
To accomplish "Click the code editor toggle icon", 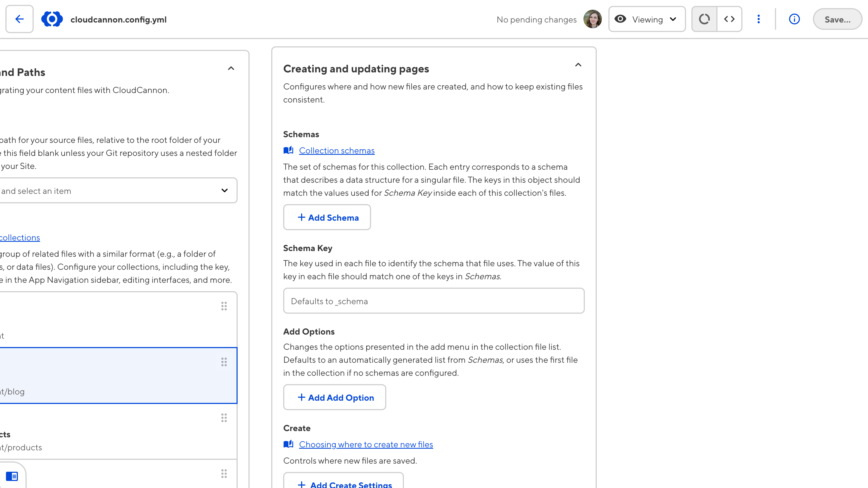I will pyautogui.click(x=729, y=19).
